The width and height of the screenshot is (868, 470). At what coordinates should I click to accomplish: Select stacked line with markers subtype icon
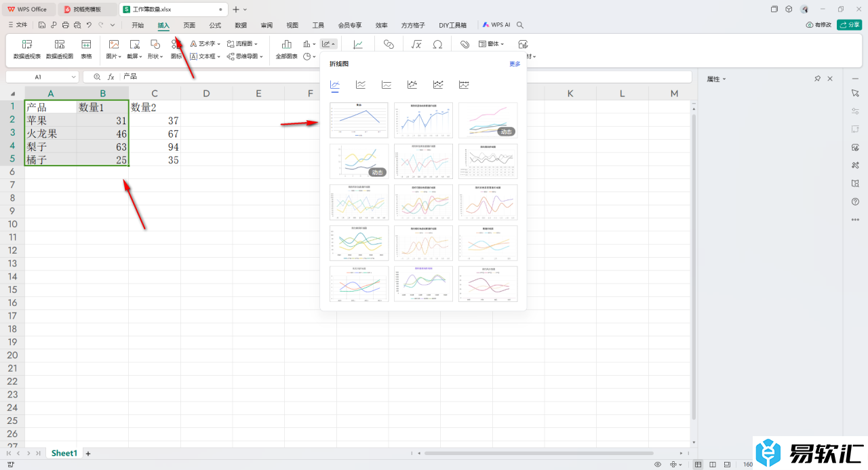tap(438, 85)
